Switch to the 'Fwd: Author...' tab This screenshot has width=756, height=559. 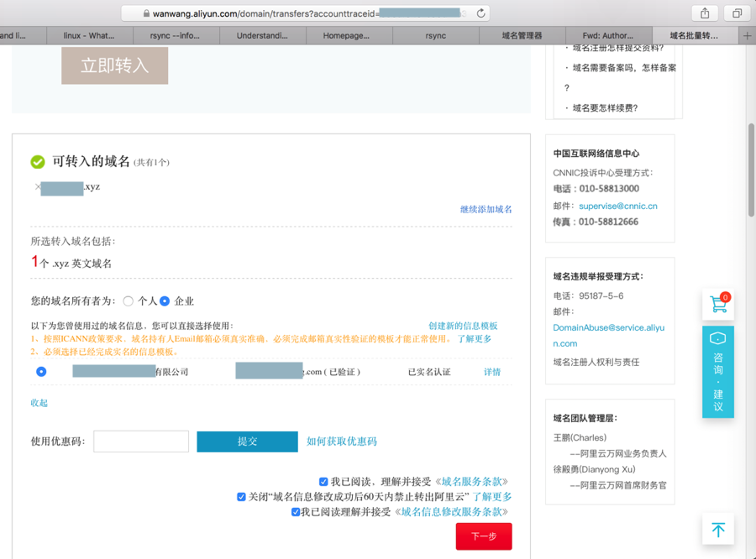609,35
